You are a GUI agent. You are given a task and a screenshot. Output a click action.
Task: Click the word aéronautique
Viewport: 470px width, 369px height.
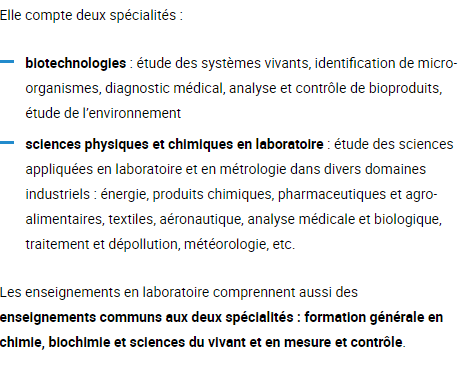click(x=200, y=220)
